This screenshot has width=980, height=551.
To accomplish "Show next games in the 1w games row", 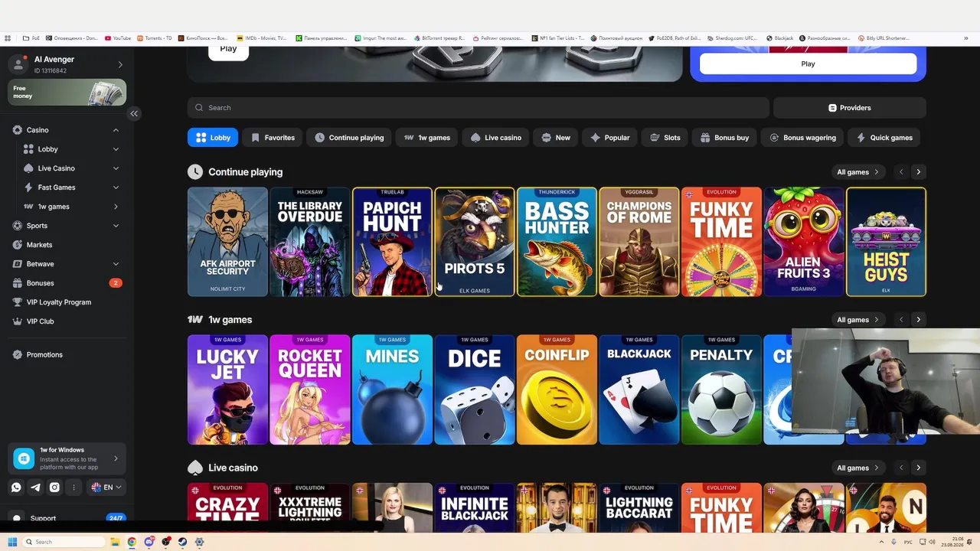I will [918, 320].
